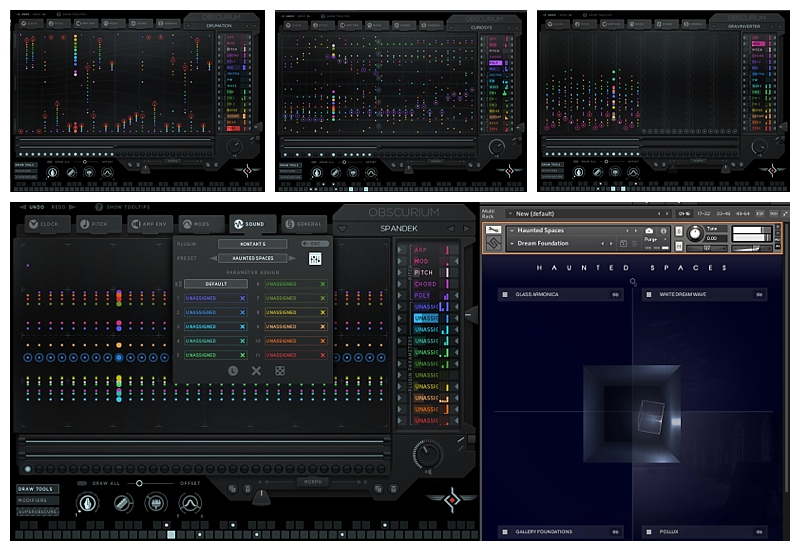The image size is (800, 551).
Task: Open the Pitch tab in Spandek window
Action: click(99, 224)
